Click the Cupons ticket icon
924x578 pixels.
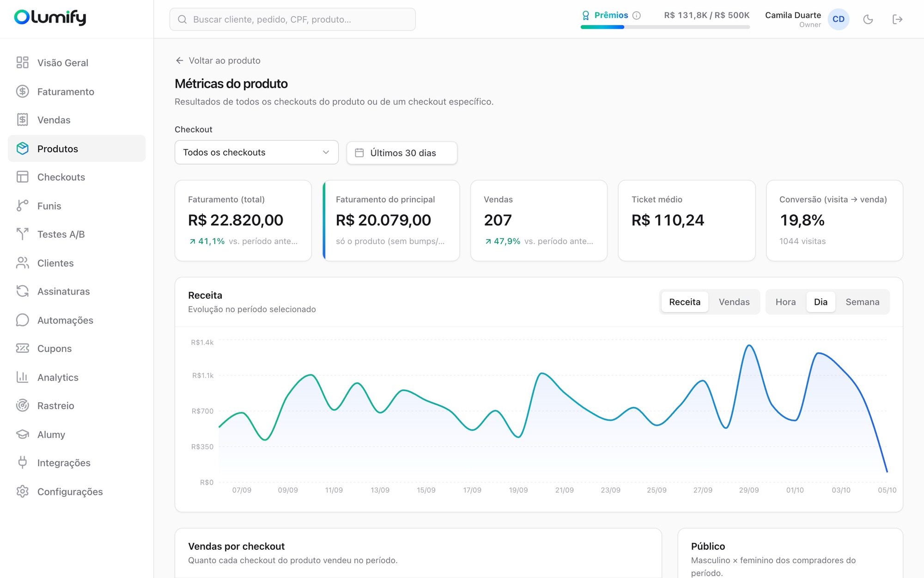click(22, 348)
